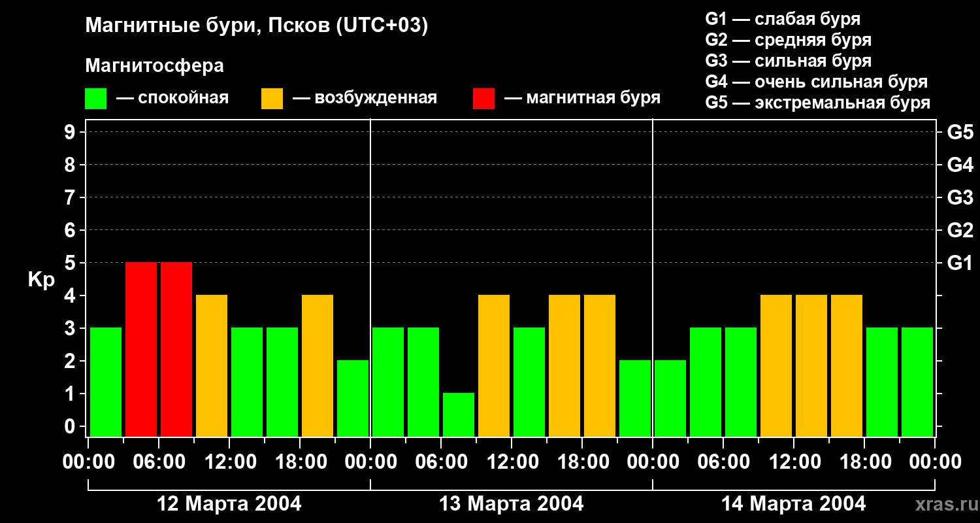Click the second red bar on 12 Марта
The image size is (980, 523).
click(x=176, y=349)
